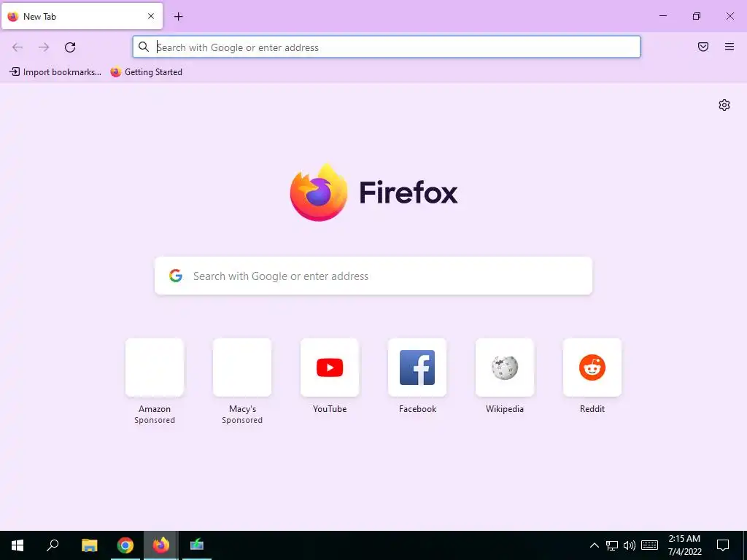The image size is (747, 560).
Task: Open Import bookmarks bookmark
Action: [55, 72]
